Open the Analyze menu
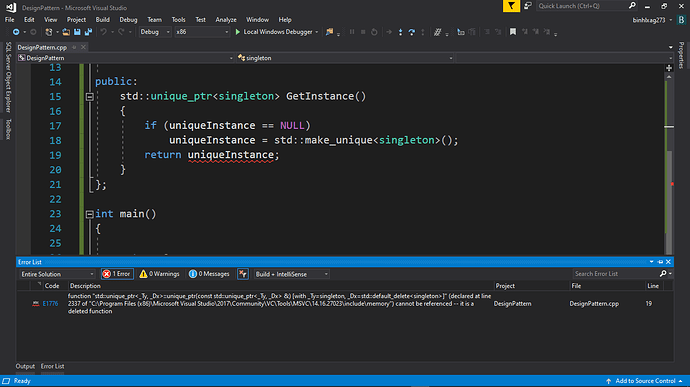The image size is (690, 387). click(x=226, y=20)
